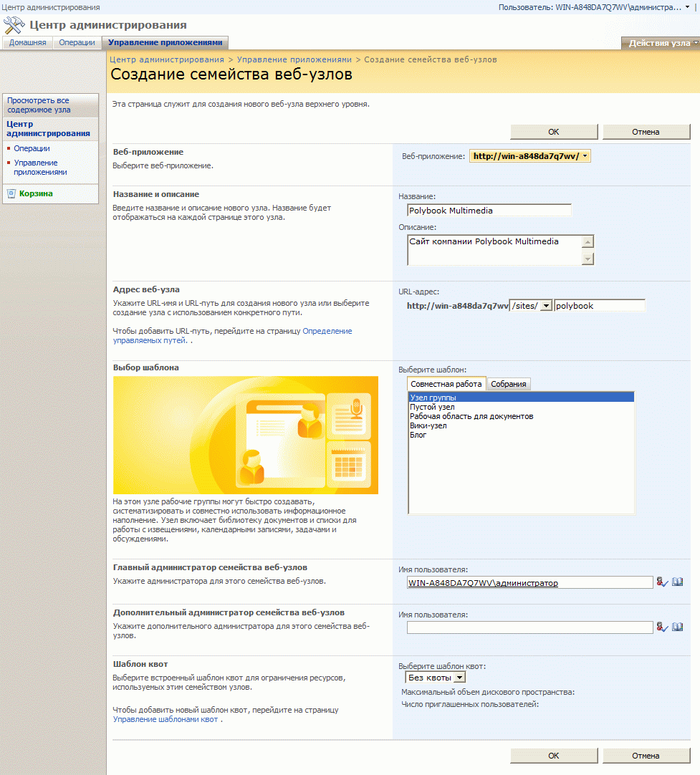Viewport: 700px width, 775px height.
Task: Open Определение управляемых путей link
Action: click(232, 336)
